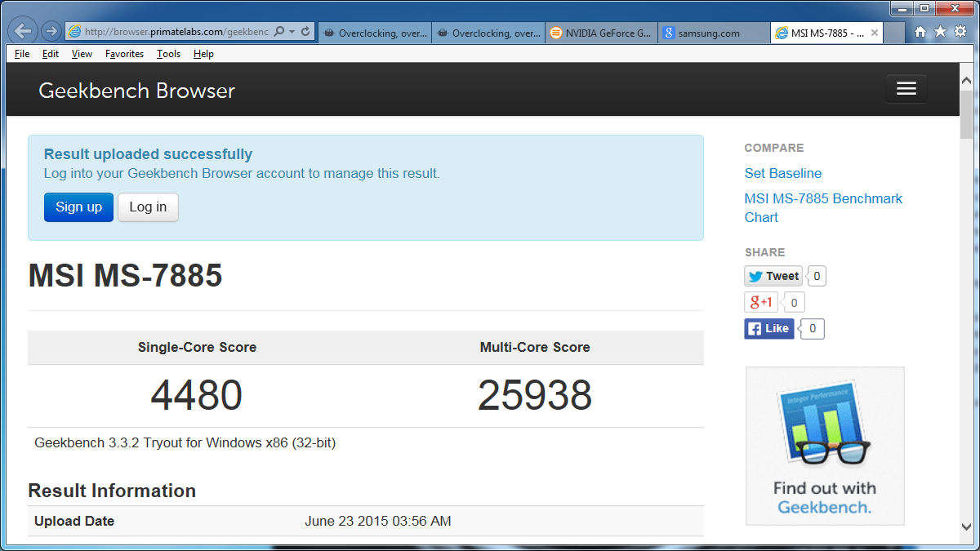
Task: Click the June 23 2015 upload date value
Action: pyautogui.click(x=378, y=522)
